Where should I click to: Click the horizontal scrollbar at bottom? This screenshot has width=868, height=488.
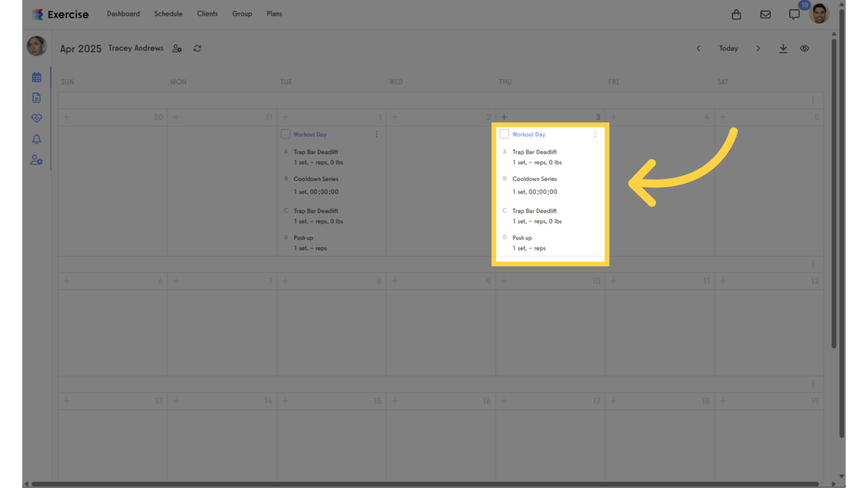[425, 484]
